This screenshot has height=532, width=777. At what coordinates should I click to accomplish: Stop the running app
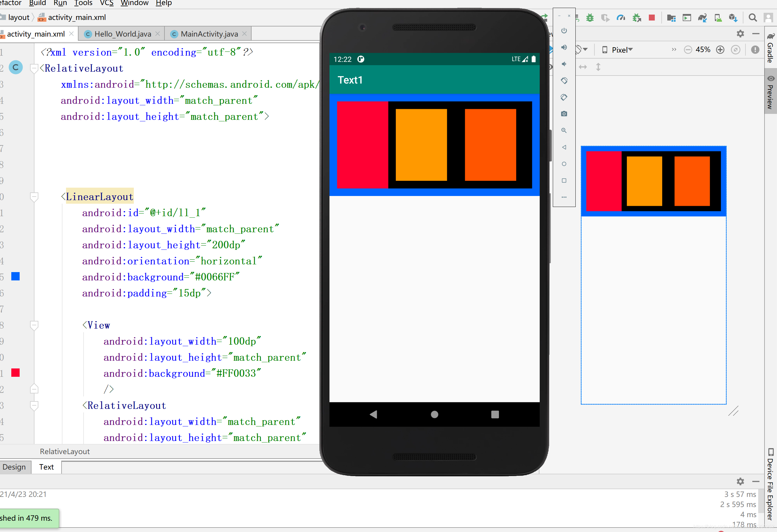click(x=652, y=17)
